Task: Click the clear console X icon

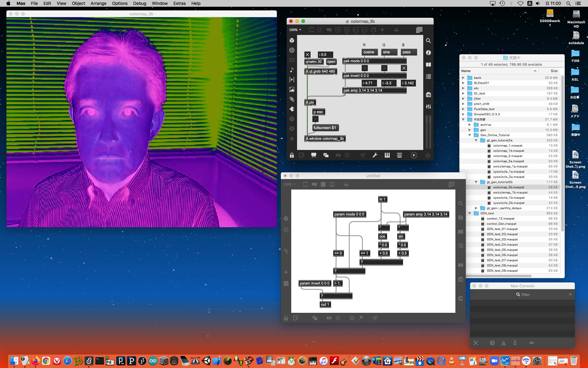Action: click(x=476, y=343)
